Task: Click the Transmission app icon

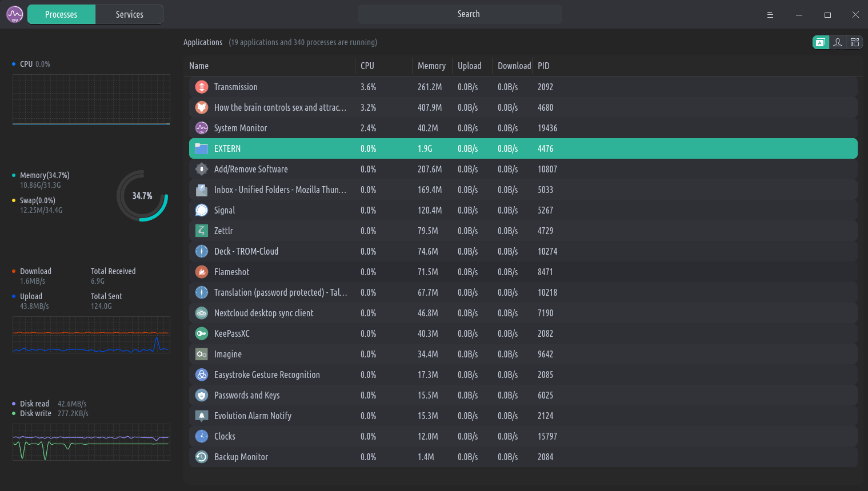Action: 201,87
